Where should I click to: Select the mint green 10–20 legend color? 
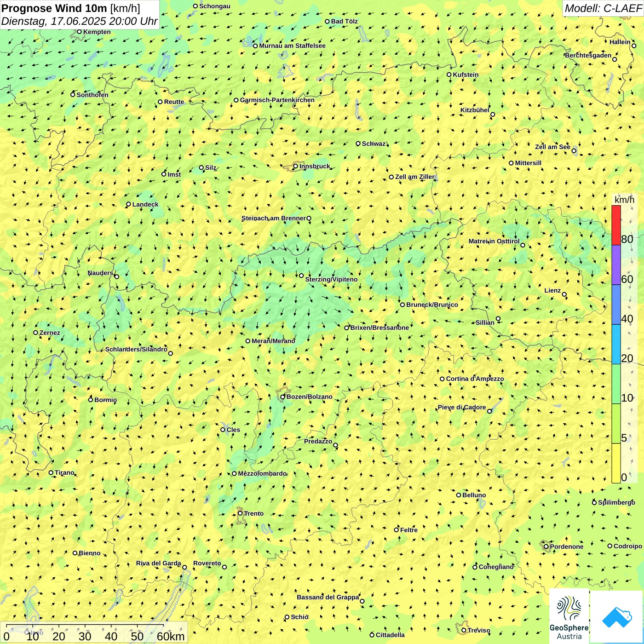(x=616, y=384)
